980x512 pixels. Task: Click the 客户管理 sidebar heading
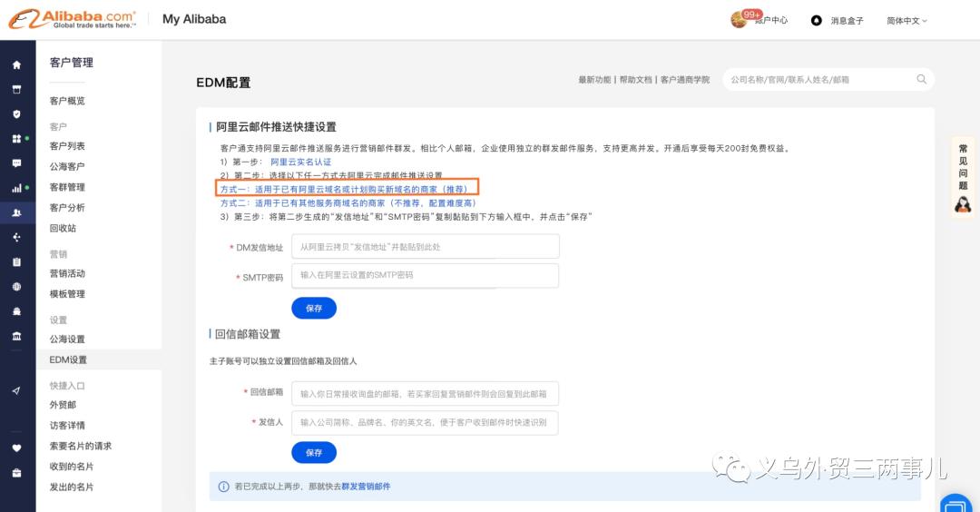click(72, 63)
